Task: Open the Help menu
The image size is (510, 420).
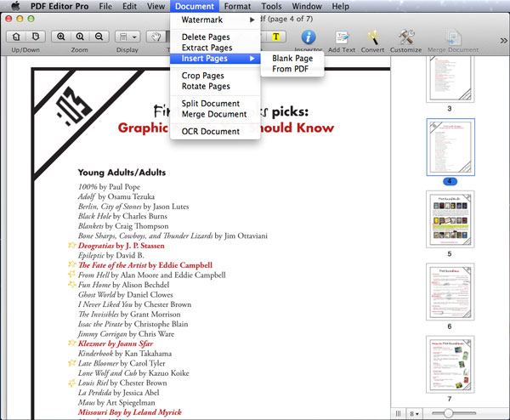Action: click(x=340, y=6)
